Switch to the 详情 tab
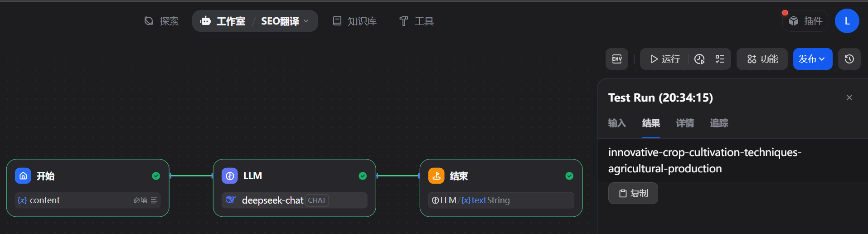 [x=685, y=123]
